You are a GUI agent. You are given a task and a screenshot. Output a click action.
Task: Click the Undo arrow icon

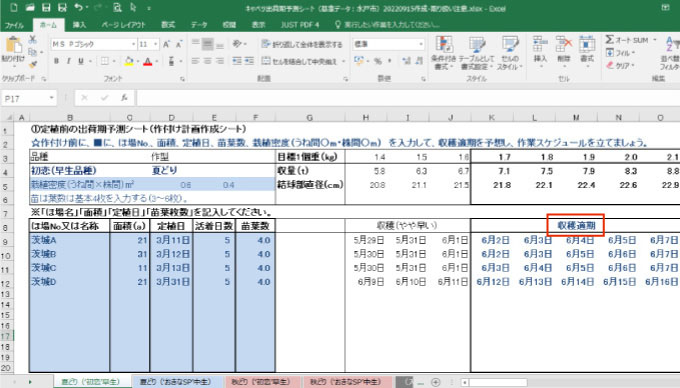pos(78,8)
